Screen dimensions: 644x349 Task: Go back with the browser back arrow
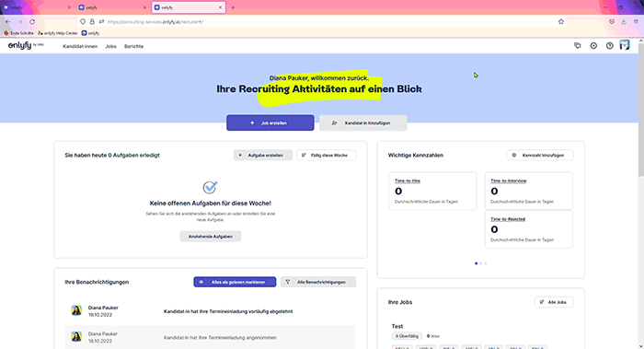pos(7,22)
